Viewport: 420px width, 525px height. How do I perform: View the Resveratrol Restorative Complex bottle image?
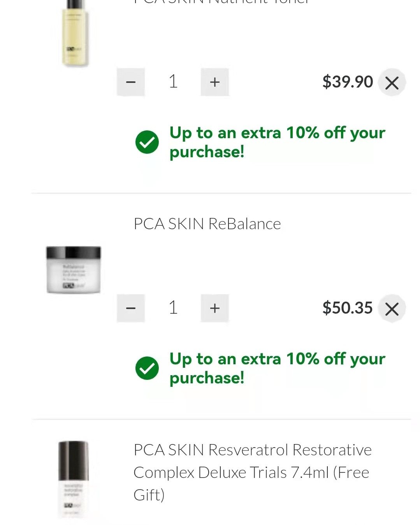click(74, 479)
